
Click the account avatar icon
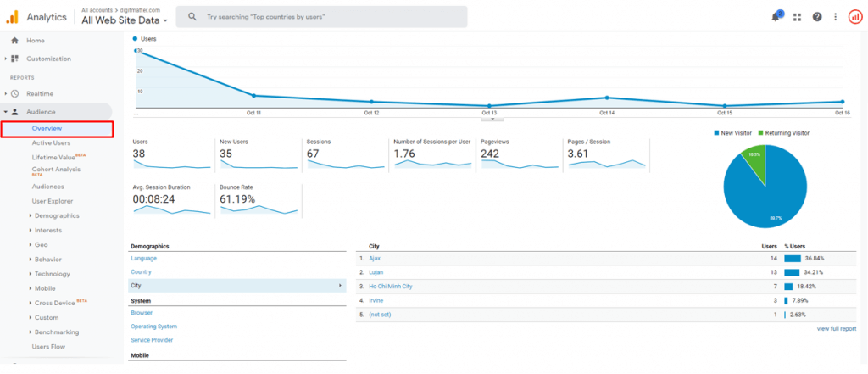tap(854, 17)
